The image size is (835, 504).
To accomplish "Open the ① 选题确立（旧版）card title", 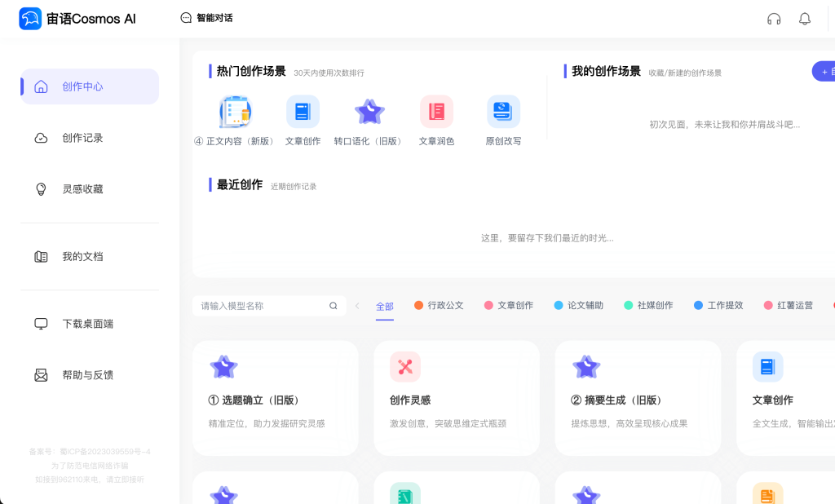I will (x=254, y=400).
